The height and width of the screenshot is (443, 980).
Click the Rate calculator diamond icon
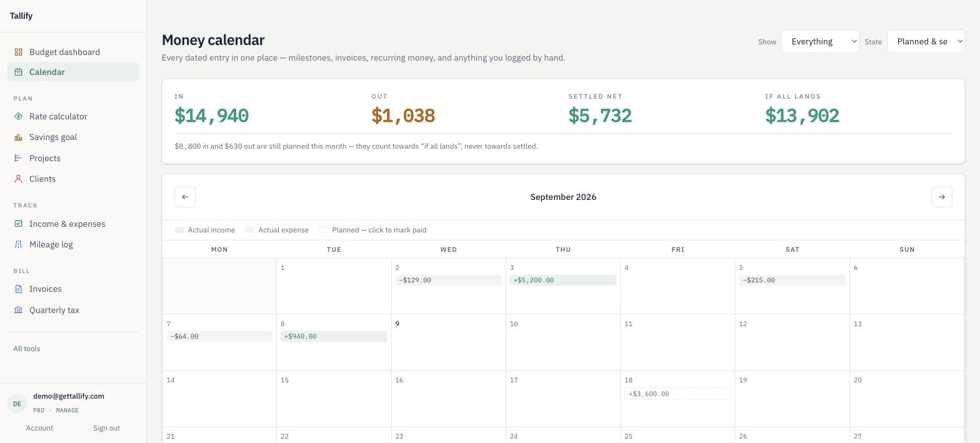click(x=19, y=116)
